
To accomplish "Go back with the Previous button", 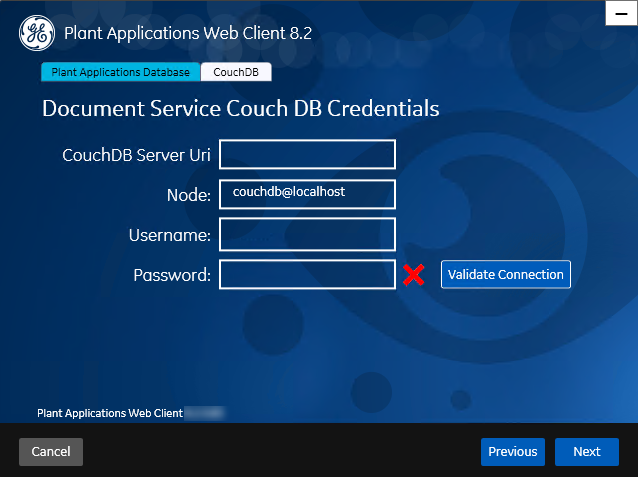I will (x=513, y=452).
